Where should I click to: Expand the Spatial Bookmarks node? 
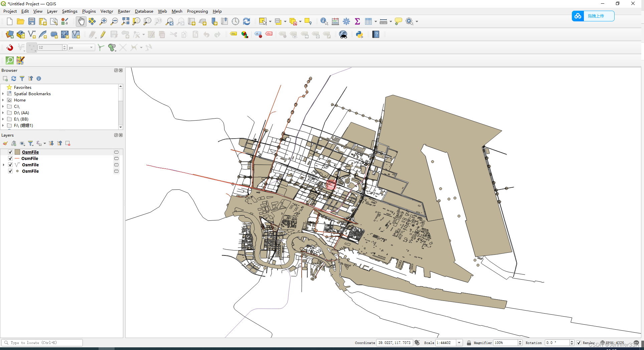pos(3,94)
